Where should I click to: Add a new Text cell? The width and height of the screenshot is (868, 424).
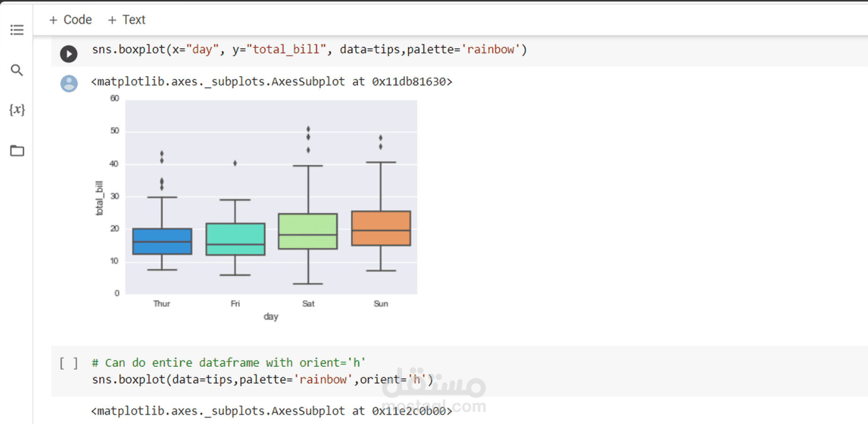[x=126, y=19]
